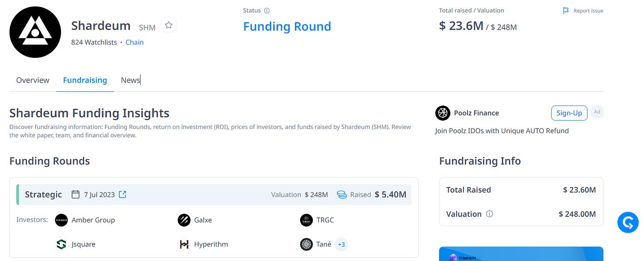This screenshot has height=261, width=644.
Task: Switch to the News tab
Action: [130, 80]
